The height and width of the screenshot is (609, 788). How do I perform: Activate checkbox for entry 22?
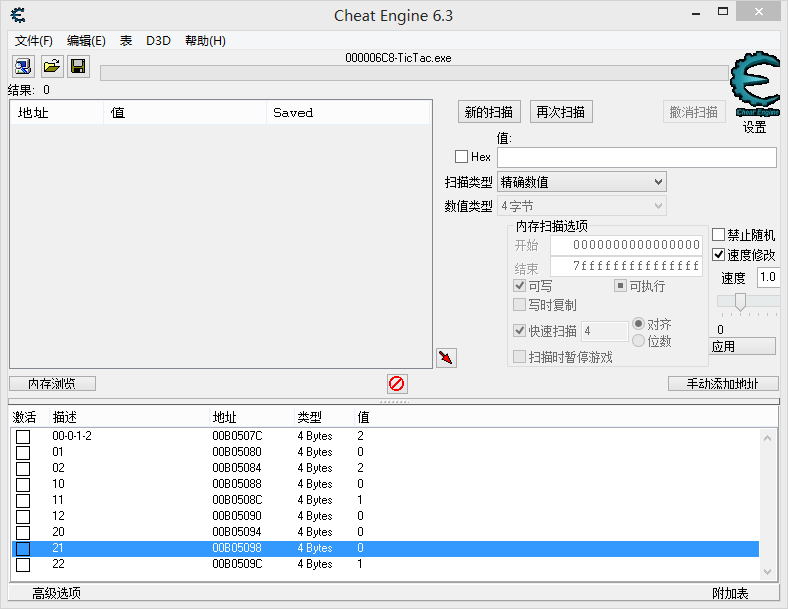coord(23,565)
